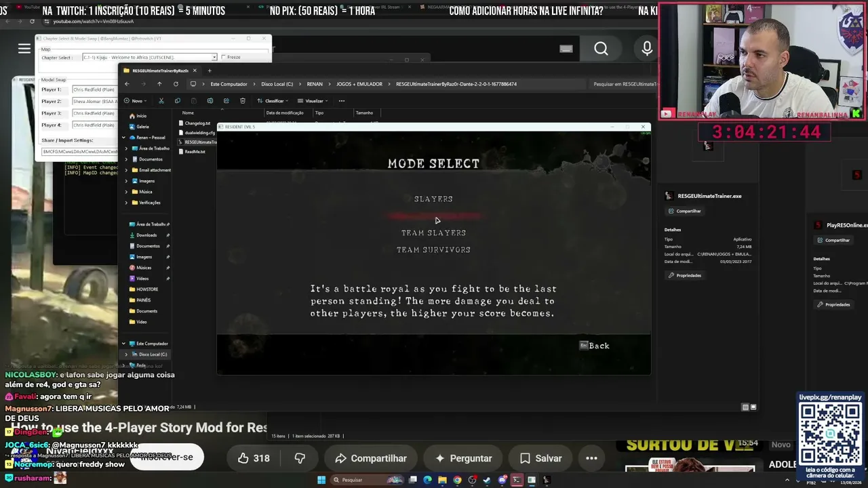
Task: Click Este Computador in the address breadcrumb
Action: [x=229, y=84]
